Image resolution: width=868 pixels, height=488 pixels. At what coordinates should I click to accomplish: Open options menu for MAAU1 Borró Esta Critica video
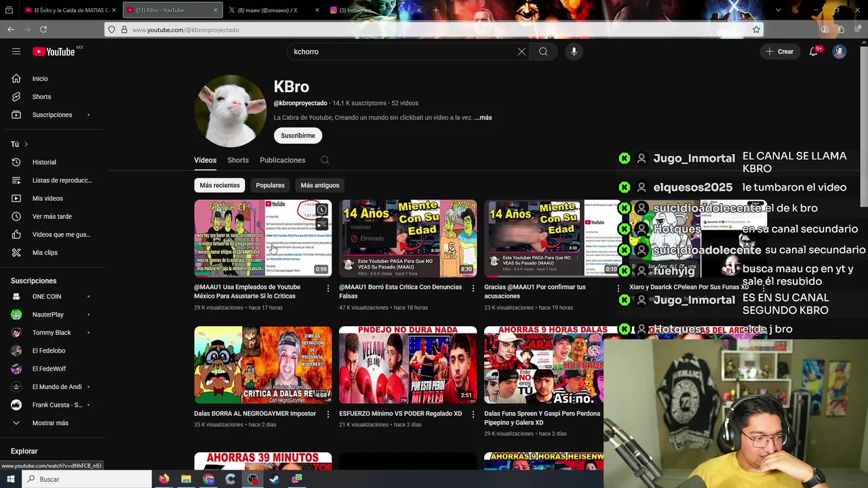pos(473,288)
